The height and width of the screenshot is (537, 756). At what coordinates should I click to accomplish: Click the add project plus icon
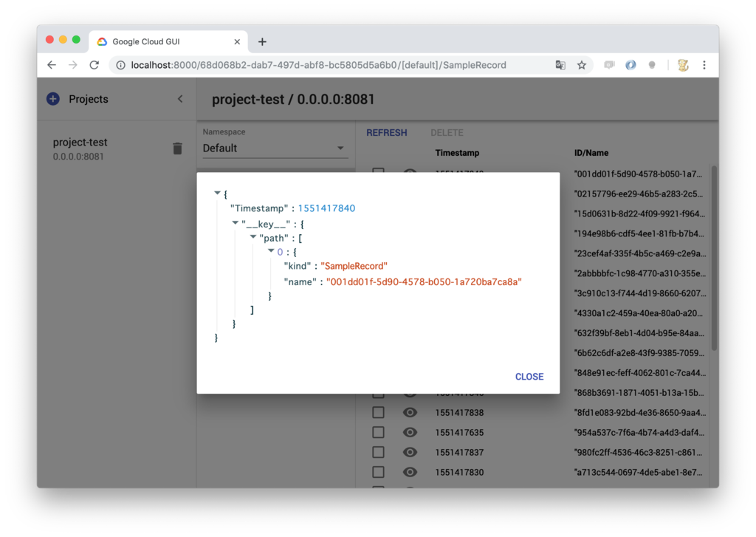pyautogui.click(x=53, y=99)
